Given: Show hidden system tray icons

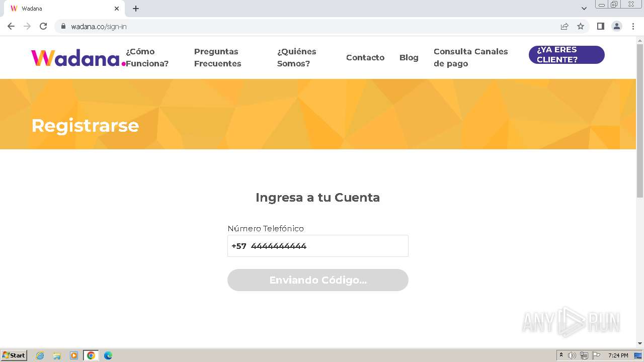Looking at the screenshot, I should point(561,355).
